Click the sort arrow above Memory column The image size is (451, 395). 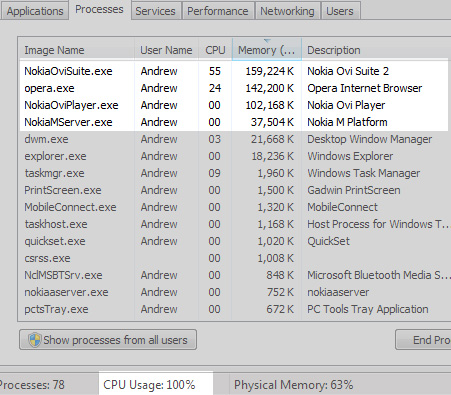tap(267, 41)
